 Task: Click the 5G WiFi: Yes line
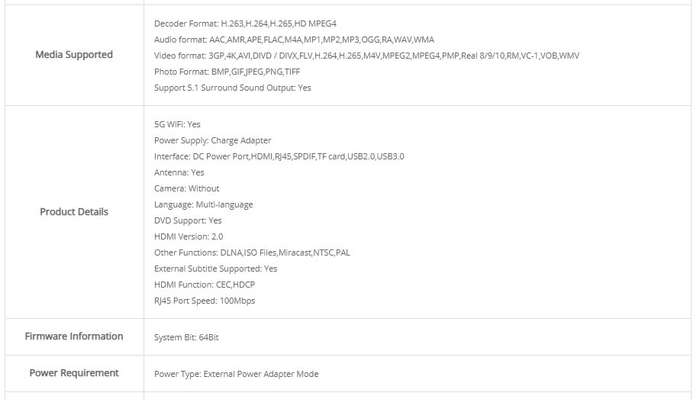177,125
